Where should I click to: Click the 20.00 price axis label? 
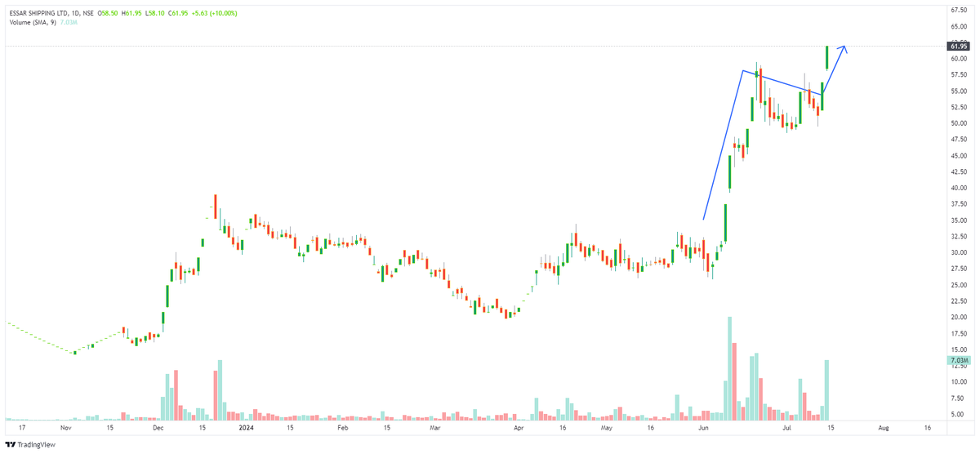coord(959,317)
